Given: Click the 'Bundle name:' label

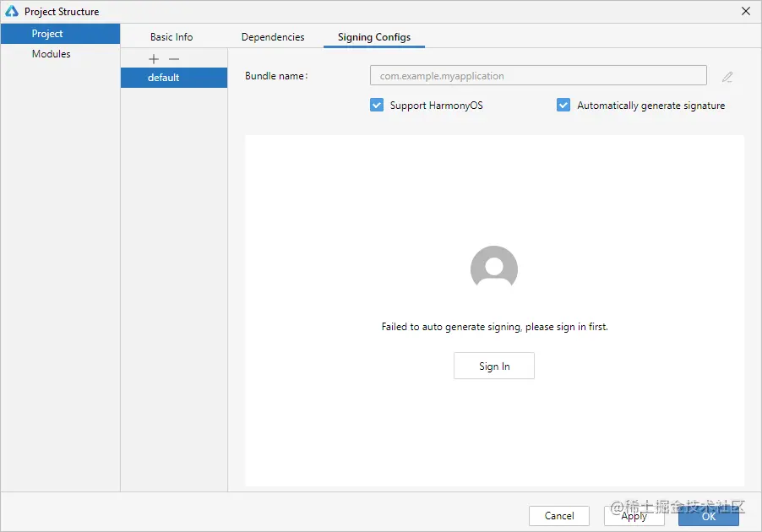Looking at the screenshot, I should 276,76.
